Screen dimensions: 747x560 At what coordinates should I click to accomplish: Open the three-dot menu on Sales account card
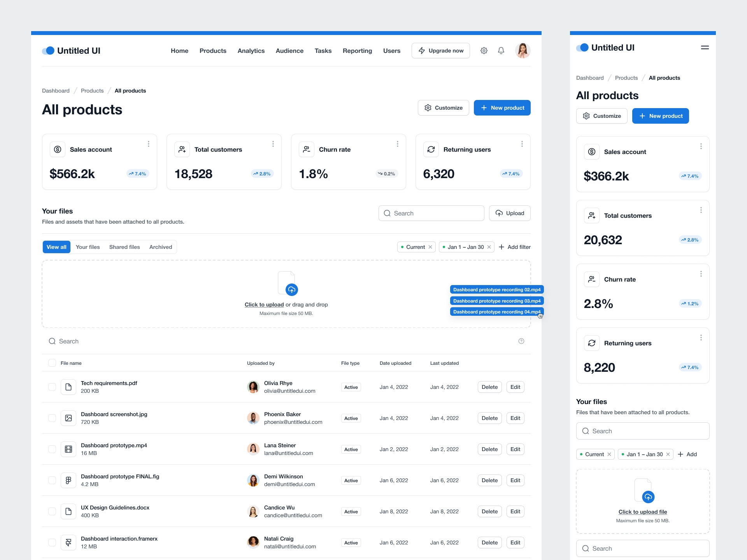pos(148,144)
